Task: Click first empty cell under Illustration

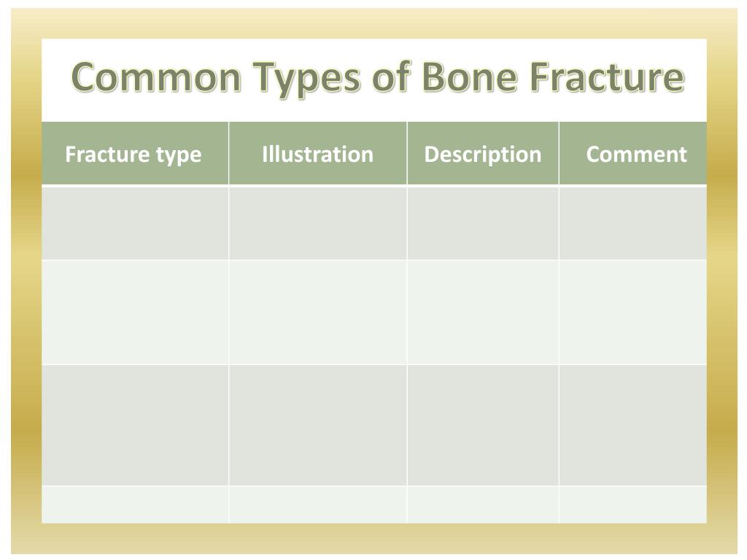Action: (318, 223)
